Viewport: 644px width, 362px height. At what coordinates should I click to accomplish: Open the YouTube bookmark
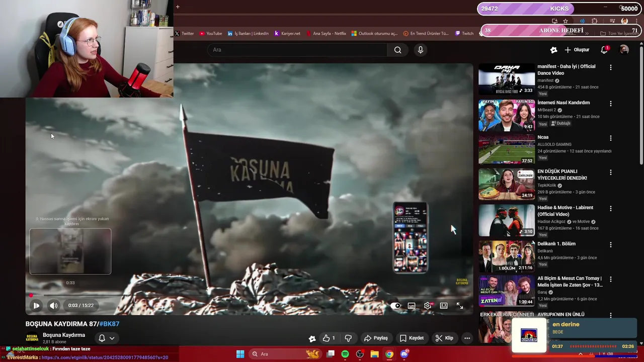point(210,34)
